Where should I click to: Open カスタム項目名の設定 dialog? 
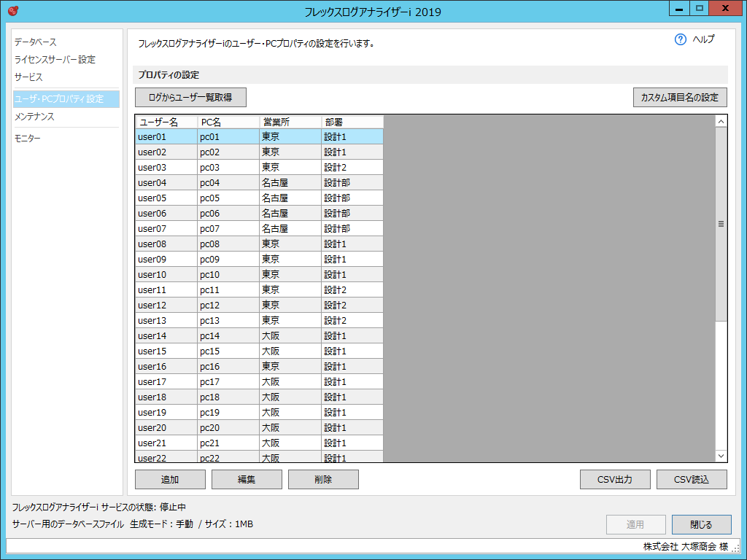680,97
